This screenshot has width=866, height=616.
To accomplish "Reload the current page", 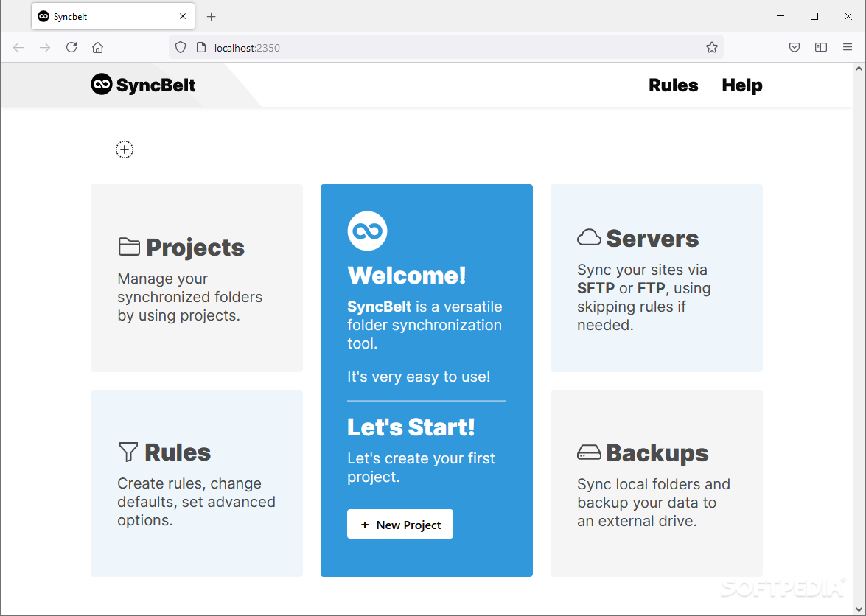I will pos(71,47).
